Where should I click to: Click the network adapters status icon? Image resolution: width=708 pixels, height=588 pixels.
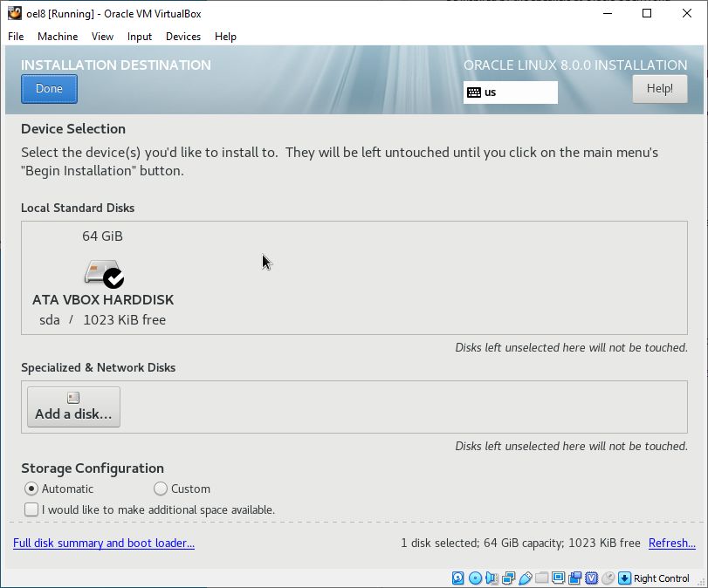pos(508,578)
